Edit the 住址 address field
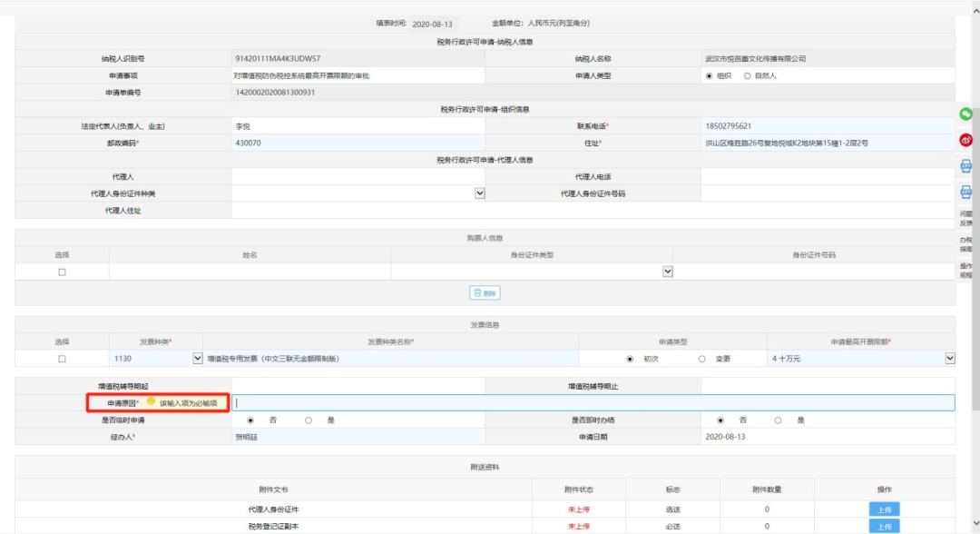 828,143
